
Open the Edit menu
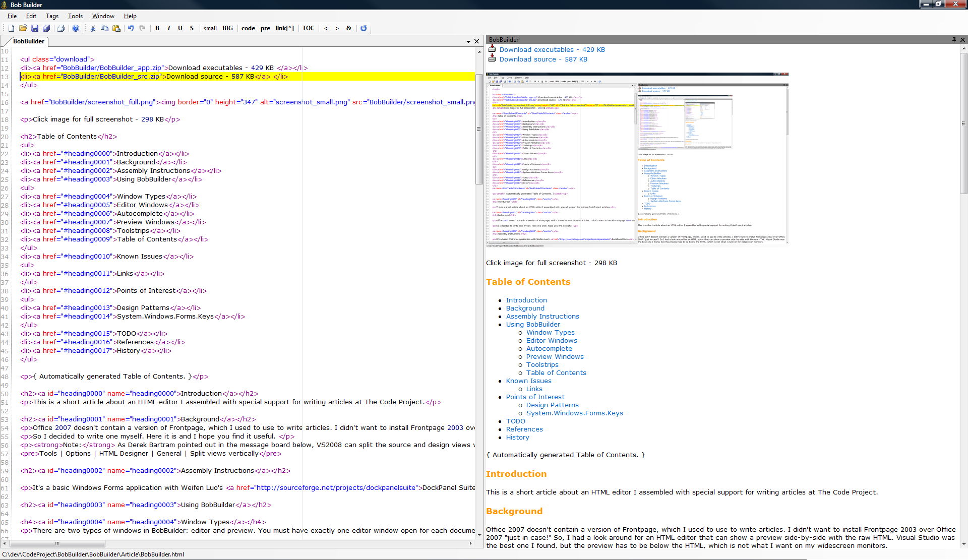[31, 16]
